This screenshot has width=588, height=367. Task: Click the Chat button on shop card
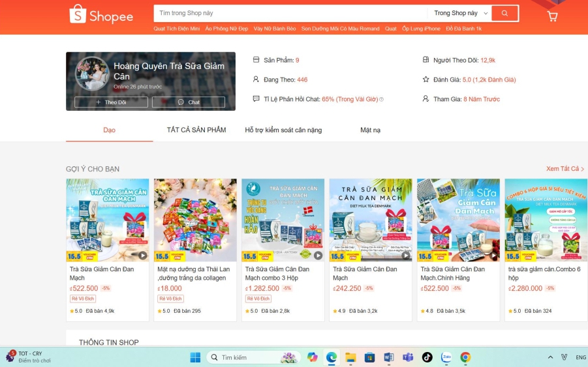point(189,102)
